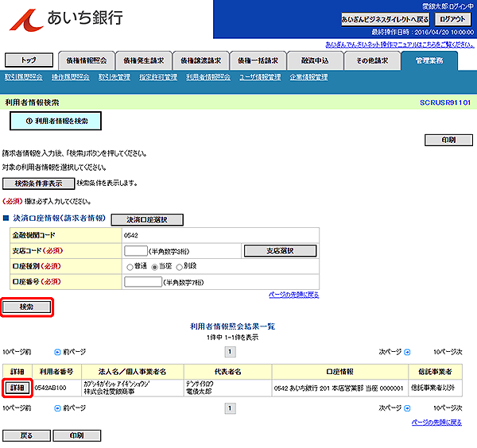Click next-page arrow icon below results table
This screenshot has width=477, height=448.
tap(407, 408)
